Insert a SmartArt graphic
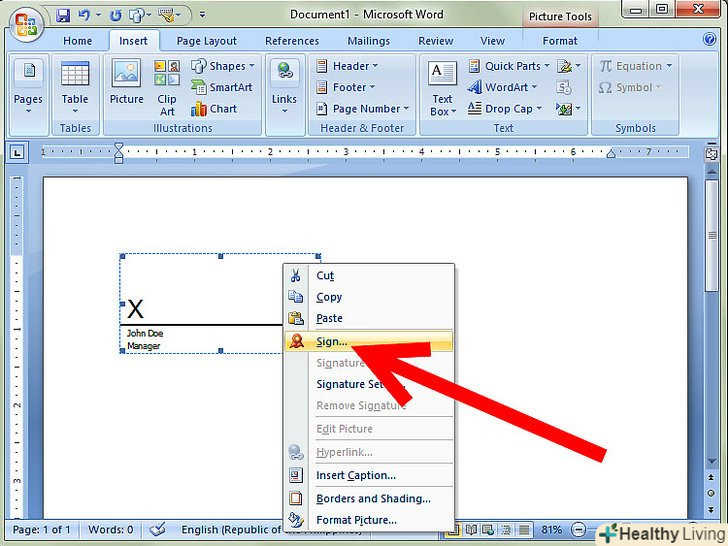The image size is (728, 546). coord(221,87)
